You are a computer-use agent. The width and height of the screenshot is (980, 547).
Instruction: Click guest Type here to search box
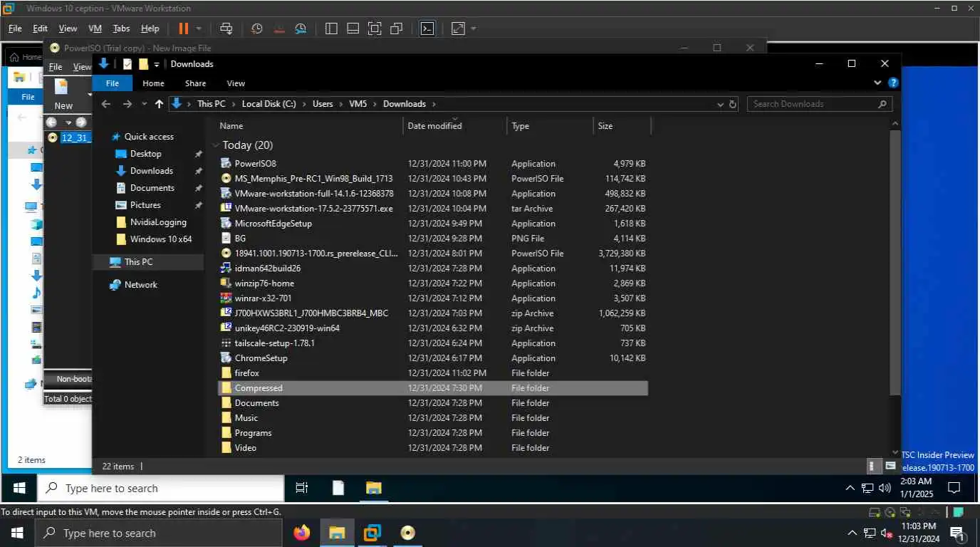160,488
